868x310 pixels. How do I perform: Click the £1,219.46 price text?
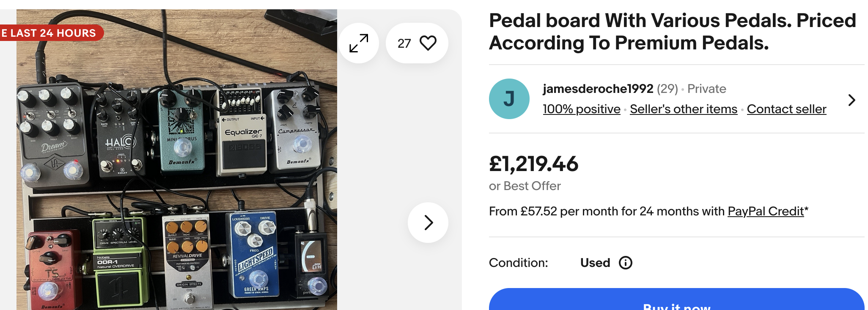click(x=533, y=164)
